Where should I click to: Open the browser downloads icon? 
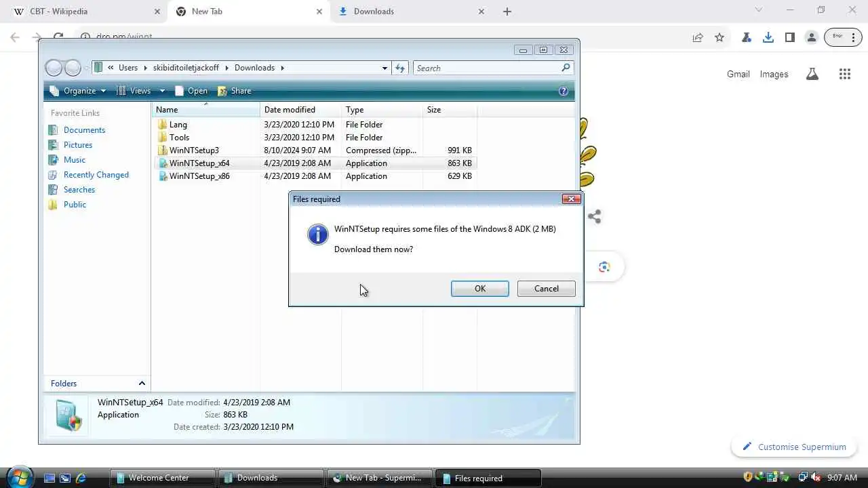(768, 37)
